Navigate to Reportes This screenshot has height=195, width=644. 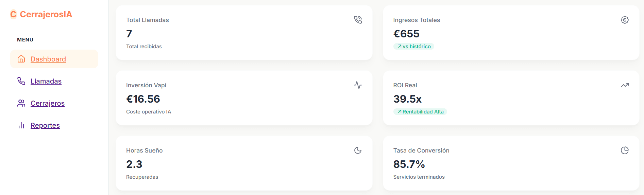45,125
